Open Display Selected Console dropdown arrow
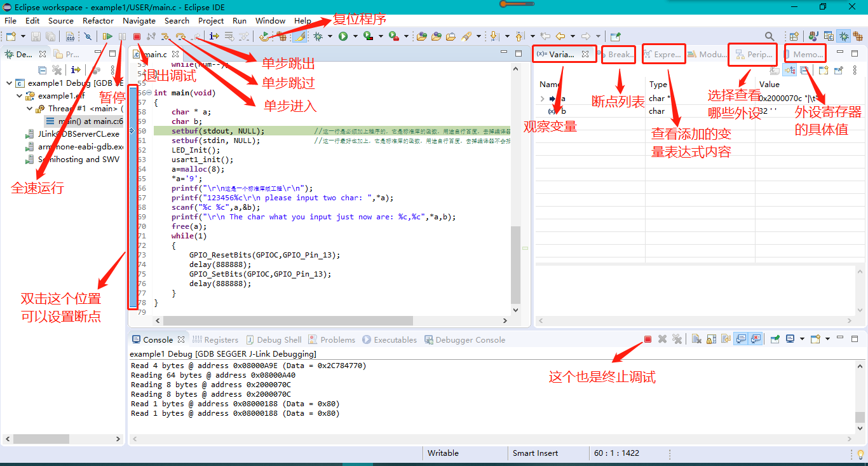Viewport: 868px width, 466px height. click(x=802, y=339)
